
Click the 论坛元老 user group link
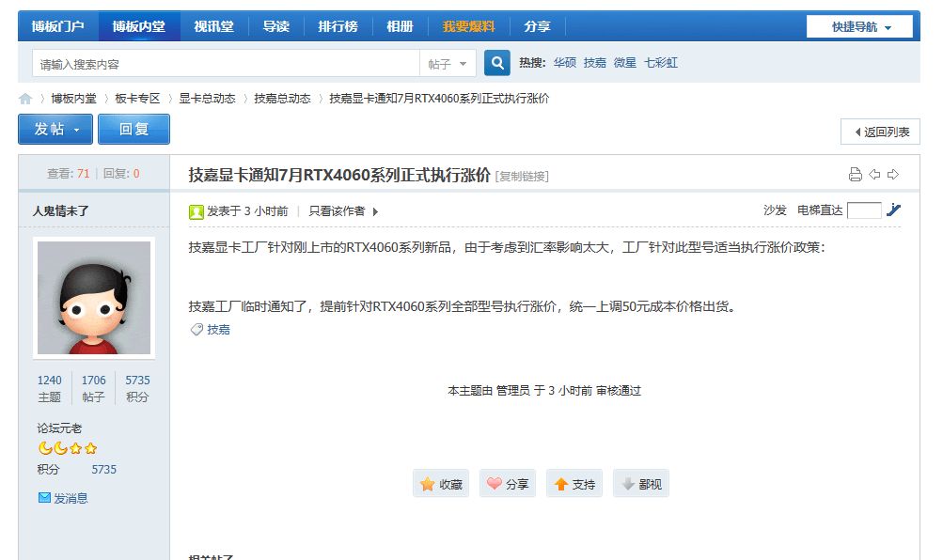(x=59, y=428)
